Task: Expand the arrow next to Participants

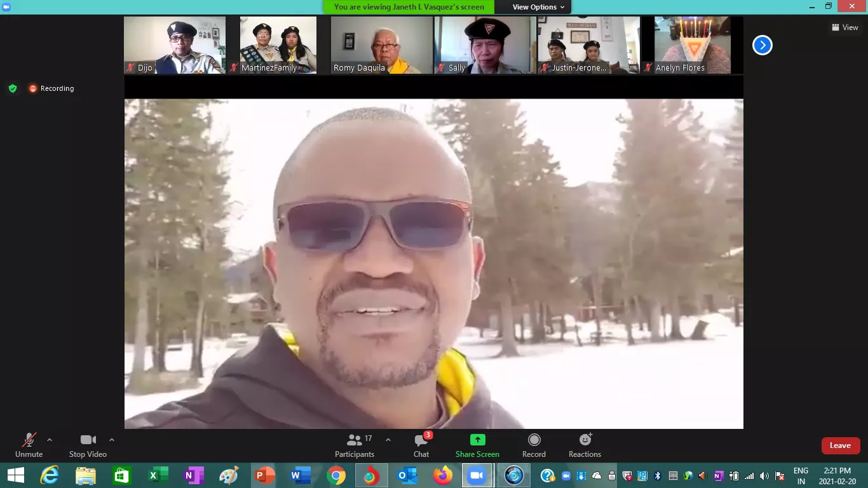Action: pyautogui.click(x=388, y=440)
